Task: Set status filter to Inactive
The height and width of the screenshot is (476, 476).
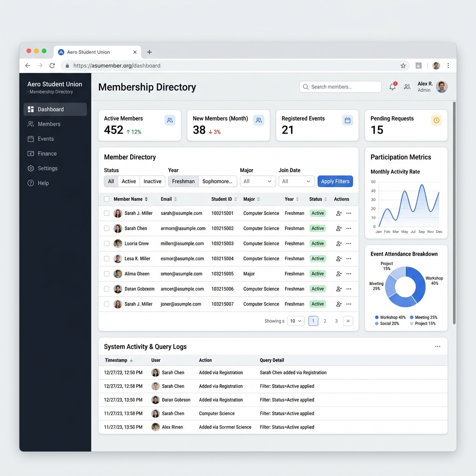Action: pyautogui.click(x=152, y=181)
